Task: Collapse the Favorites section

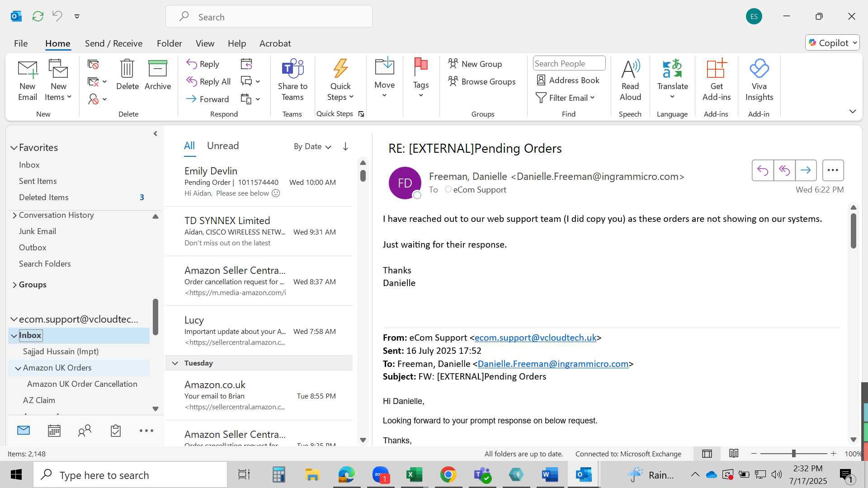Action: pos(14,148)
